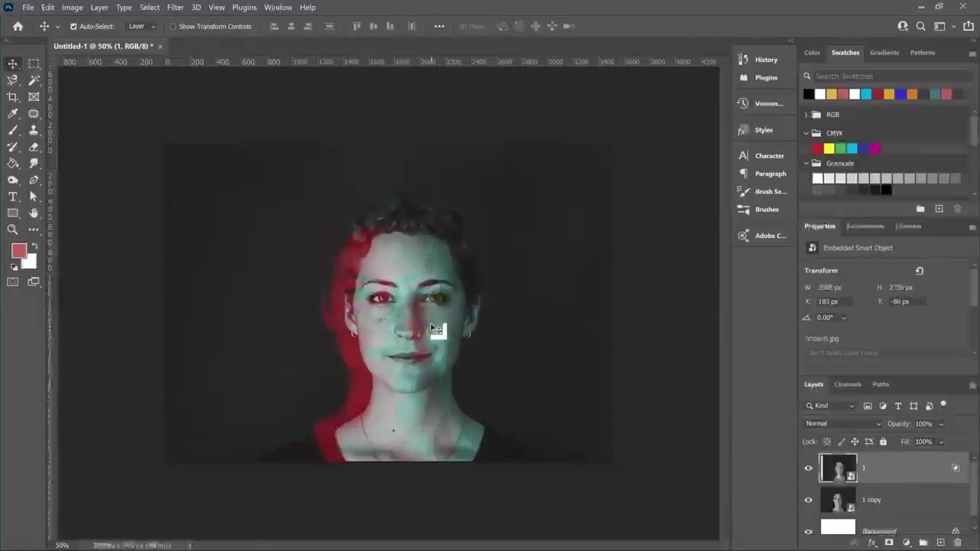The height and width of the screenshot is (551, 980).
Task: Select the Magic Wand tool
Action: 34,80
